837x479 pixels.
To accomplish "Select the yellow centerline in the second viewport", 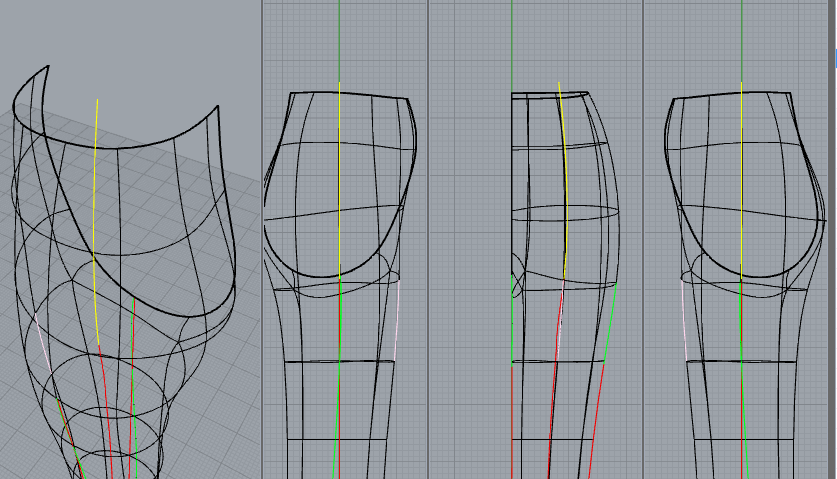I will click(x=339, y=180).
